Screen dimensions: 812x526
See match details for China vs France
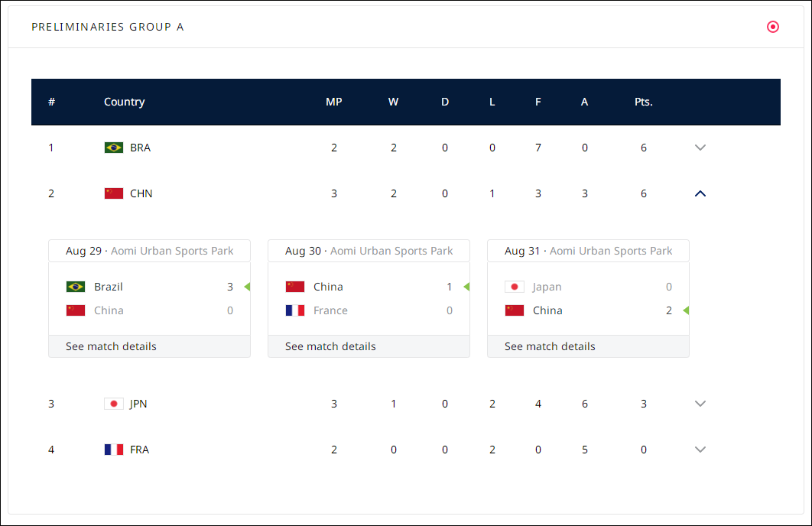click(x=330, y=346)
